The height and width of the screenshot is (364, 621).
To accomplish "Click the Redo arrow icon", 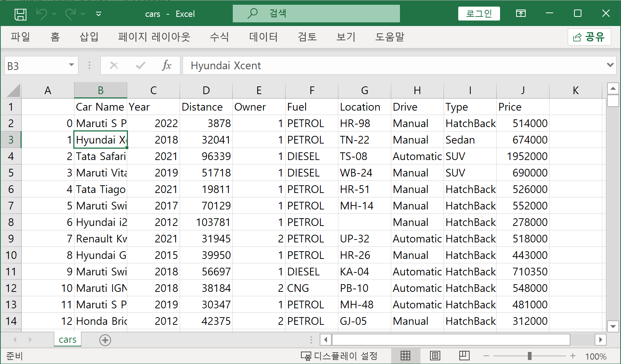I will (70, 14).
